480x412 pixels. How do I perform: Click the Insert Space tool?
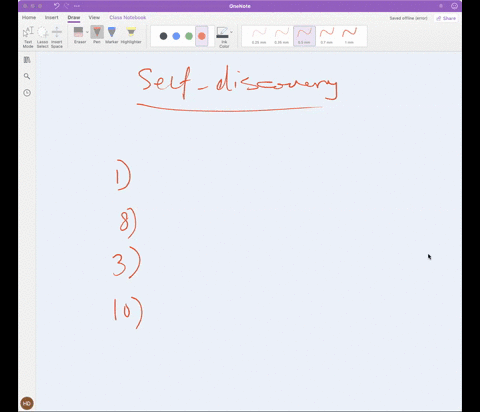57,37
